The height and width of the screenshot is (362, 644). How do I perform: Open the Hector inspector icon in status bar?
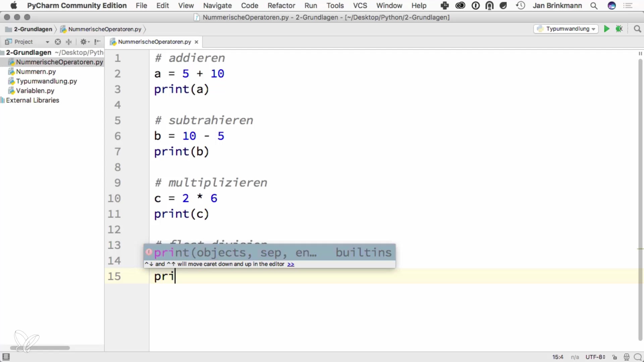point(626,357)
